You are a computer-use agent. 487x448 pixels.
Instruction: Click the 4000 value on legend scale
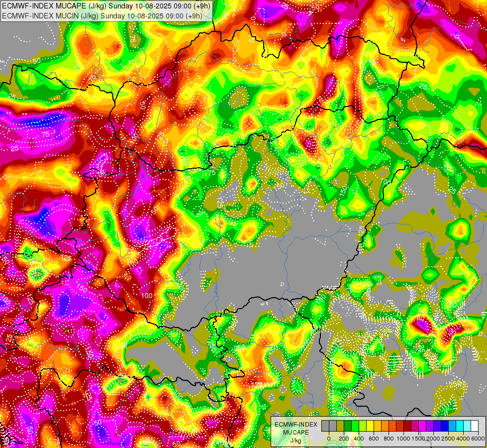[x=463, y=439]
